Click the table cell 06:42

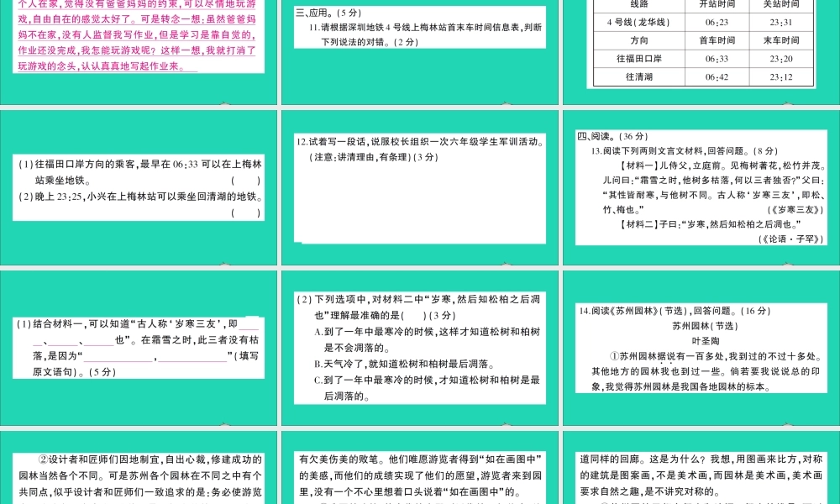point(717,76)
